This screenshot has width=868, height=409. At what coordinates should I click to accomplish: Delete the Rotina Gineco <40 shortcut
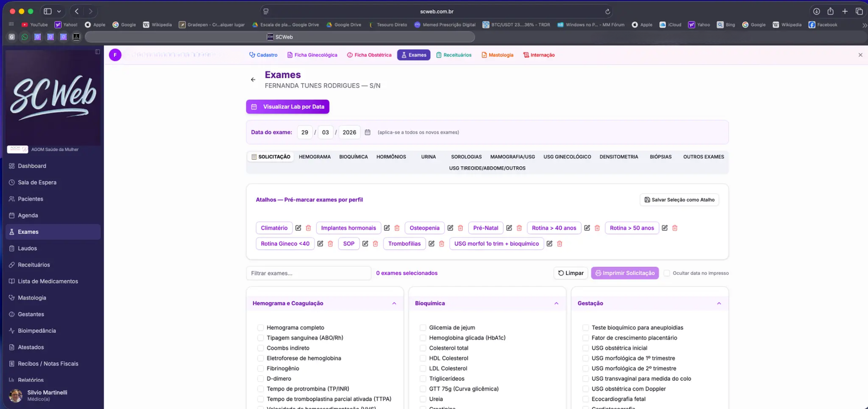click(330, 244)
